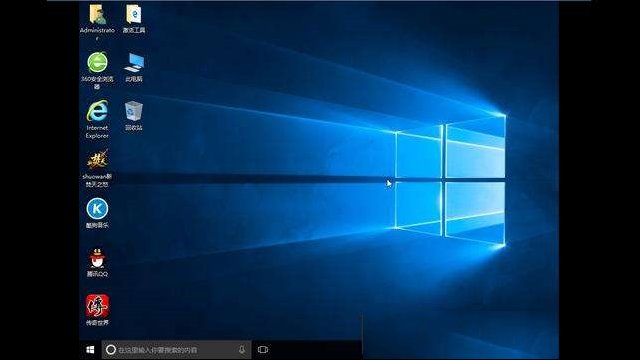Screen dimensions: 640x360
Task: Launch the 酷狗音乐 blue K icon
Action: click(97, 209)
